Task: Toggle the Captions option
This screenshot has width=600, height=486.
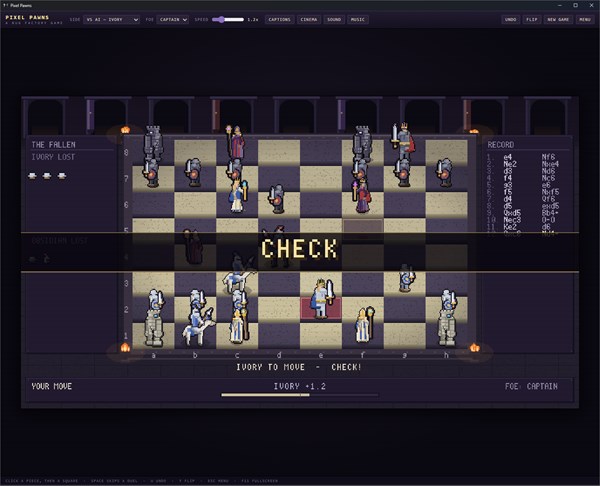Action: [x=279, y=20]
